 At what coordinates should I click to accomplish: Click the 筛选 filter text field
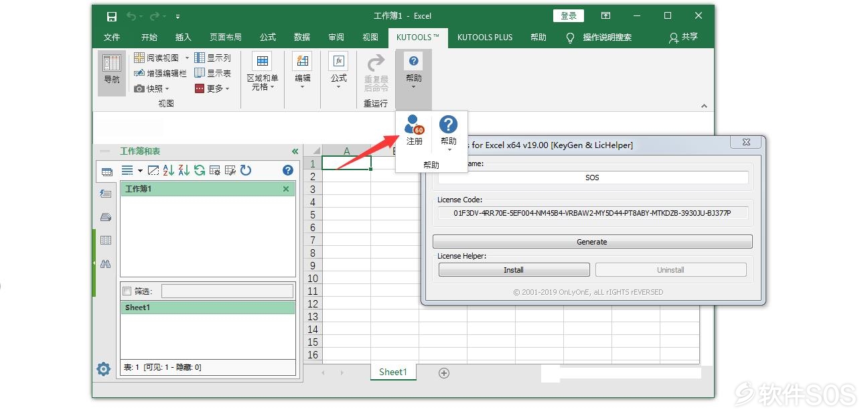tap(228, 291)
